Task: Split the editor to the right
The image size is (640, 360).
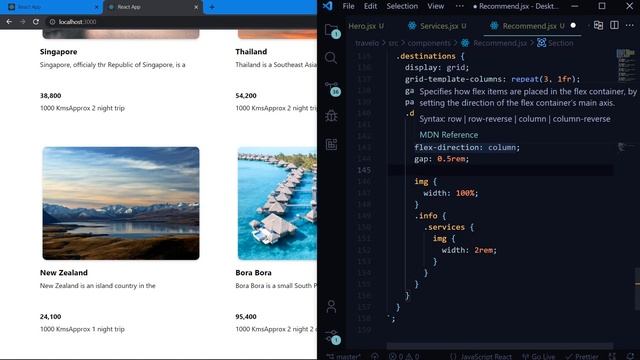Action: click(614, 25)
